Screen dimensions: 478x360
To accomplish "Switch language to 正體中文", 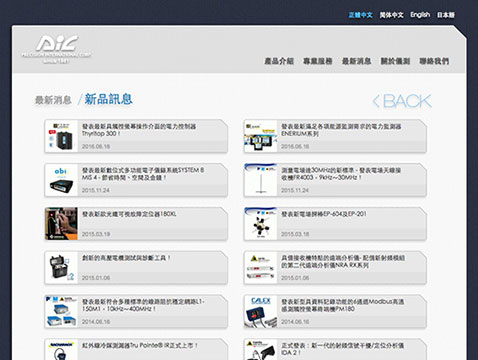I will (x=360, y=15).
